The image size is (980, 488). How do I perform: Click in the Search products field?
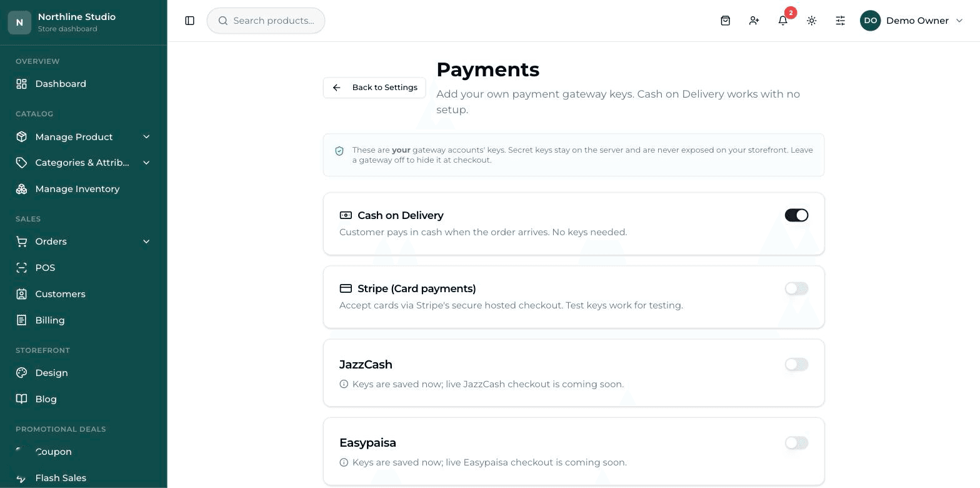pyautogui.click(x=266, y=21)
